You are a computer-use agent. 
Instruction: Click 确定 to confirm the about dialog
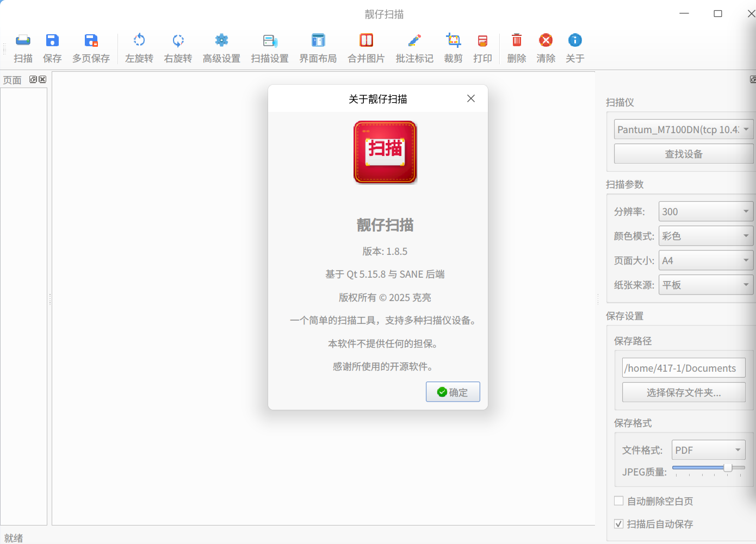[x=453, y=392]
